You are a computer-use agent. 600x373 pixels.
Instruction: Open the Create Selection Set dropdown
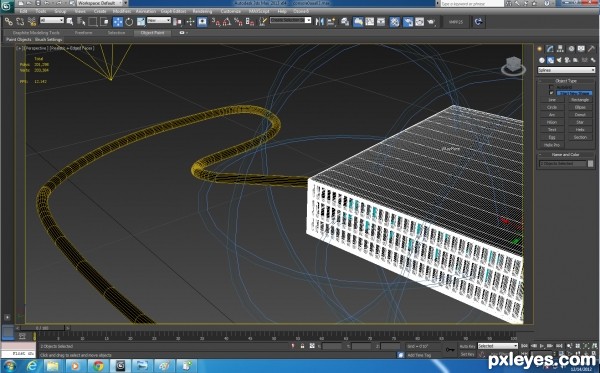[291, 20]
